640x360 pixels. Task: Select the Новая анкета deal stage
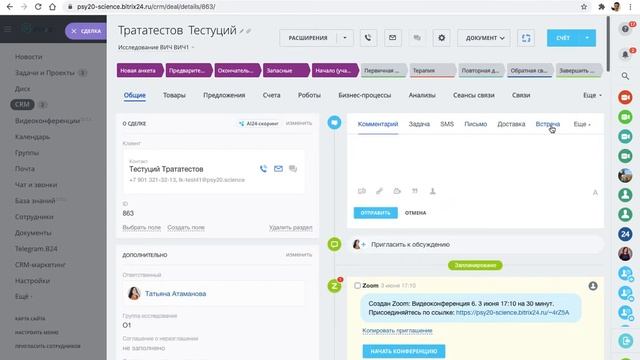(139, 70)
